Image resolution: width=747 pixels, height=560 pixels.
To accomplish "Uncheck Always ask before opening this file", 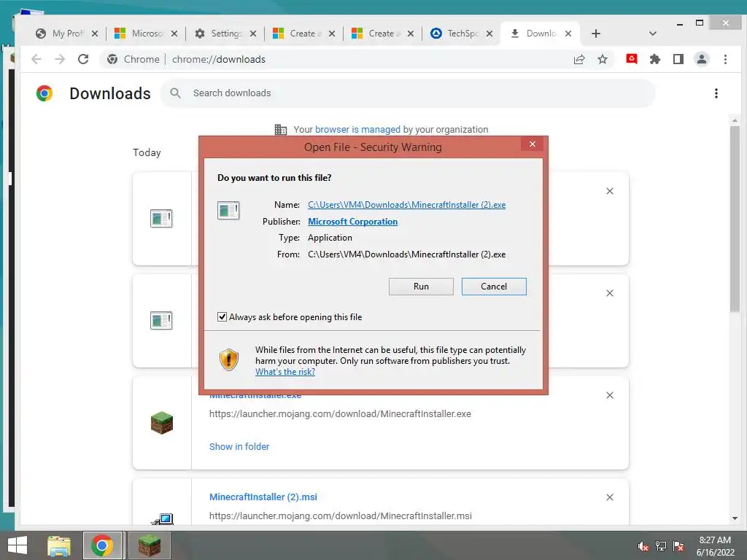I will pyautogui.click(x=222, y=316).
